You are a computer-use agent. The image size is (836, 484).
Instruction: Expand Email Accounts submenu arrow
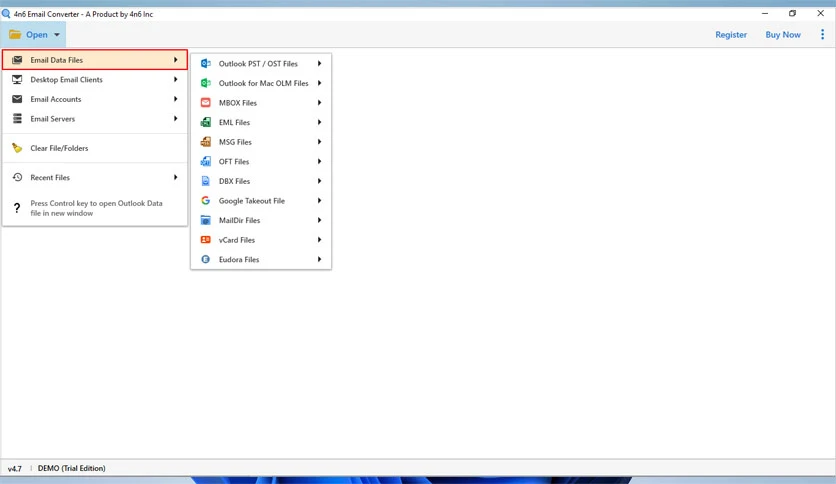click(x=175, y=99)
